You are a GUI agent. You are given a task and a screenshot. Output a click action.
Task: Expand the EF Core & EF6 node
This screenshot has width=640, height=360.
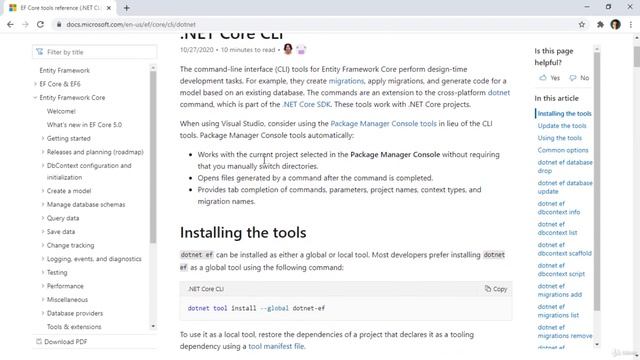point(35,84)
